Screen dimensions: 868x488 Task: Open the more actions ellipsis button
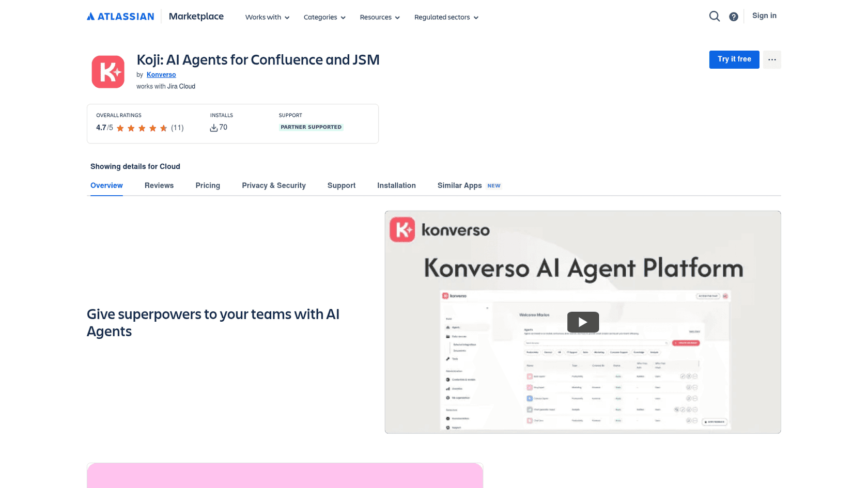click(772, 59)
